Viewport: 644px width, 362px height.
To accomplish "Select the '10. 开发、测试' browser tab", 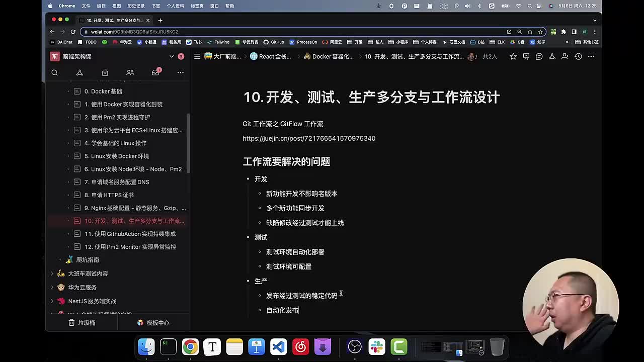I will [x=114, y=20].
